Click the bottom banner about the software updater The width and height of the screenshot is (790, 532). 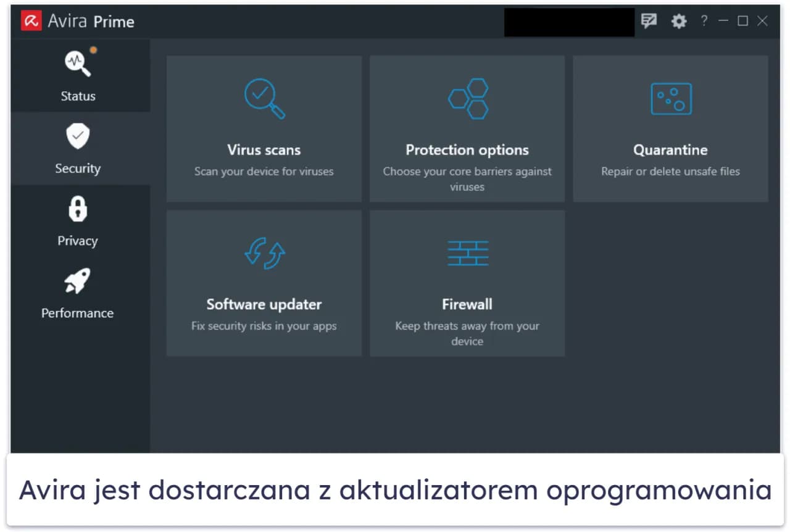tap(395, 489)
